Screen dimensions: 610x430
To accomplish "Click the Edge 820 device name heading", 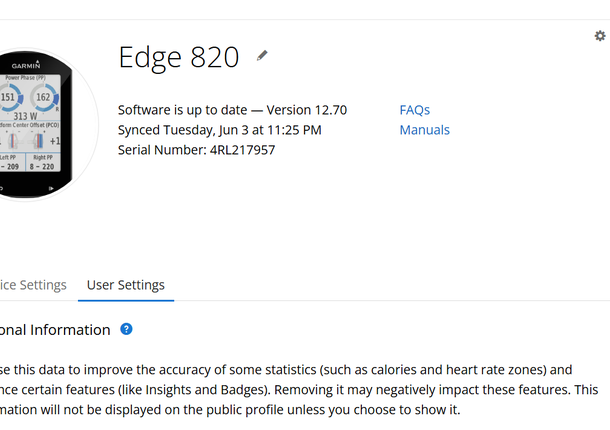I will point(179,57).
